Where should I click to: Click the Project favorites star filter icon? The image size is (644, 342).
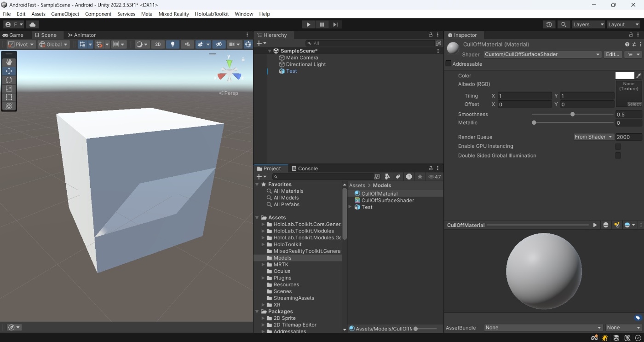point(420,177)
